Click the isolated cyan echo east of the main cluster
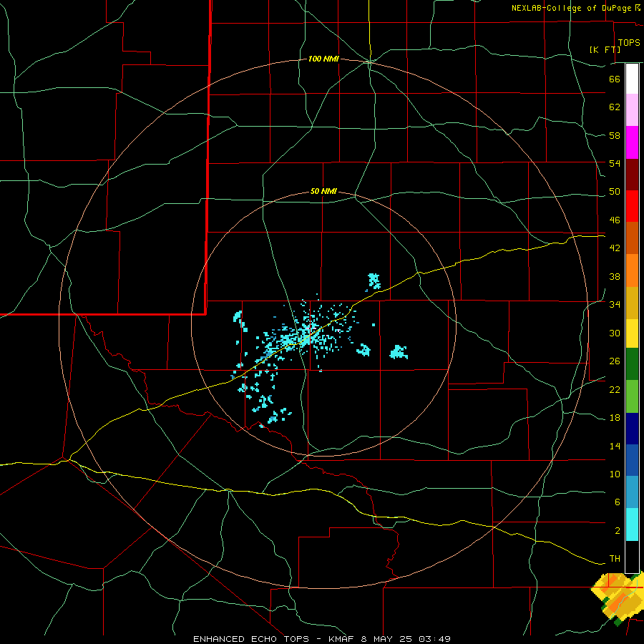The height and width of the screenshot is (644, 644). [x=398, y=352]
